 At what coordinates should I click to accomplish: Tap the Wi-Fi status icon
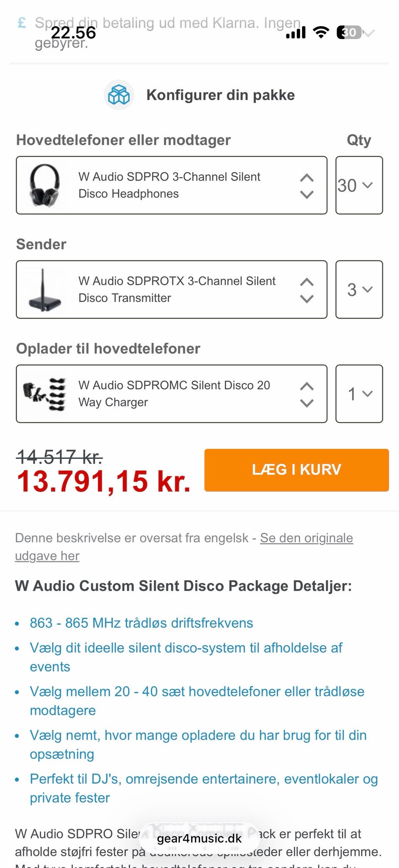321,32
